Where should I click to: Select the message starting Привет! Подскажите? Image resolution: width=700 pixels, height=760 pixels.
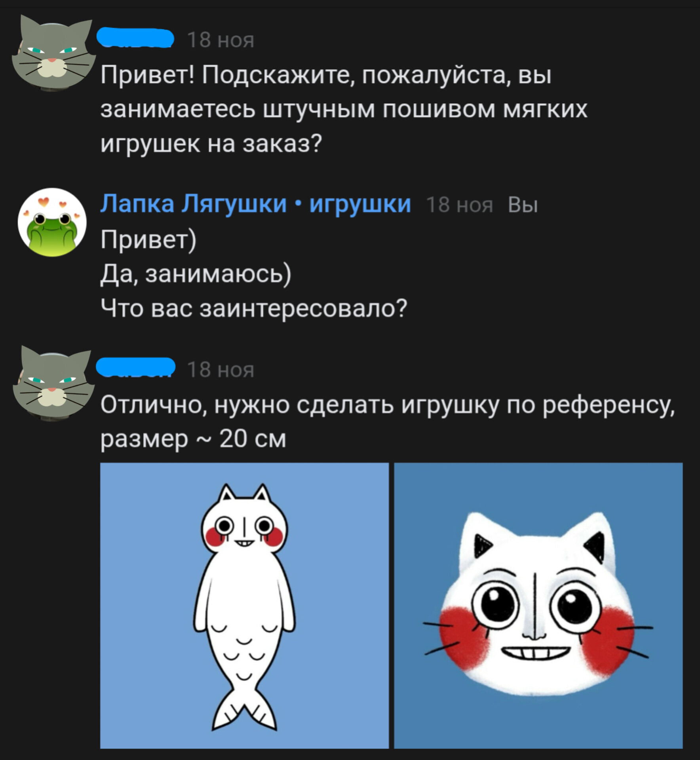[344, 109]
